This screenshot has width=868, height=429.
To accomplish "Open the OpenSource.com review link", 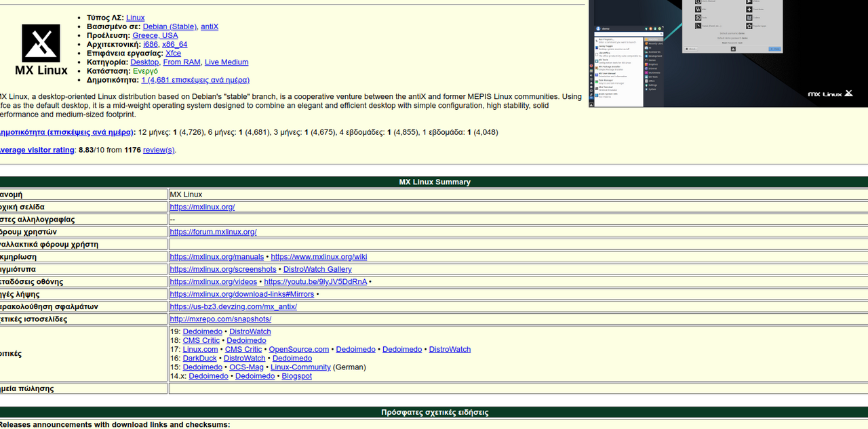I will pyautogui.click(x=298, y=349).
